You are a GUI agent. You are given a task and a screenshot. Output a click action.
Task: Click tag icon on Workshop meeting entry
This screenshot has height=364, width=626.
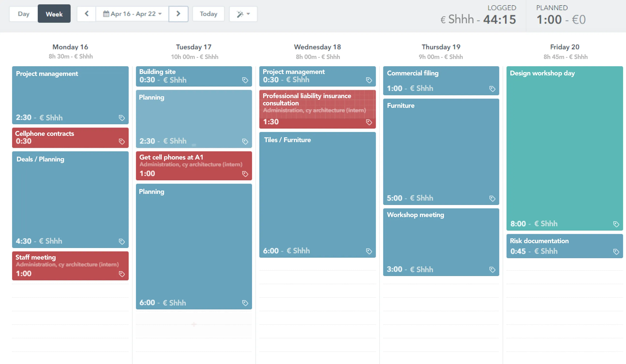point(492,269)
